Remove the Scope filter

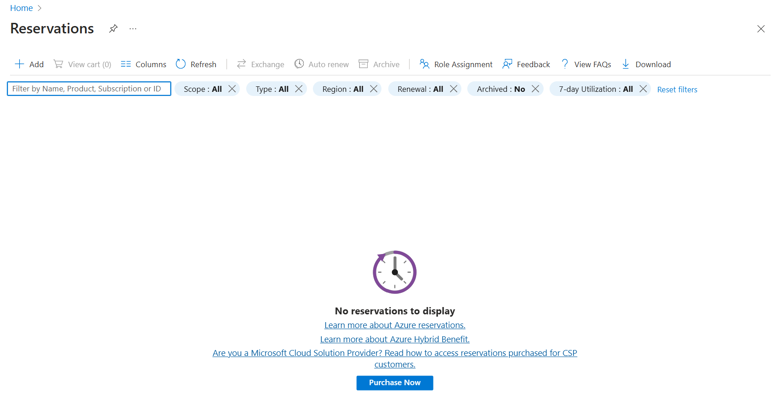click(x=232, y=89)
